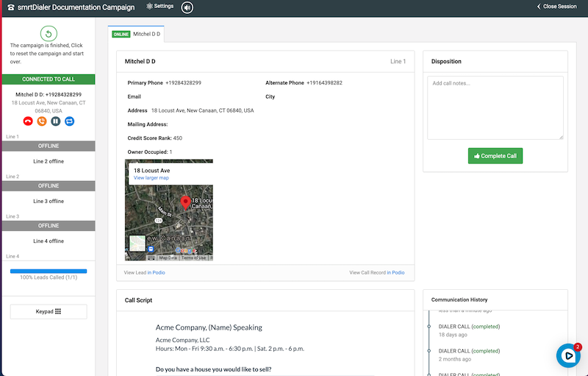Click the call notes text area

pos(495,107)
